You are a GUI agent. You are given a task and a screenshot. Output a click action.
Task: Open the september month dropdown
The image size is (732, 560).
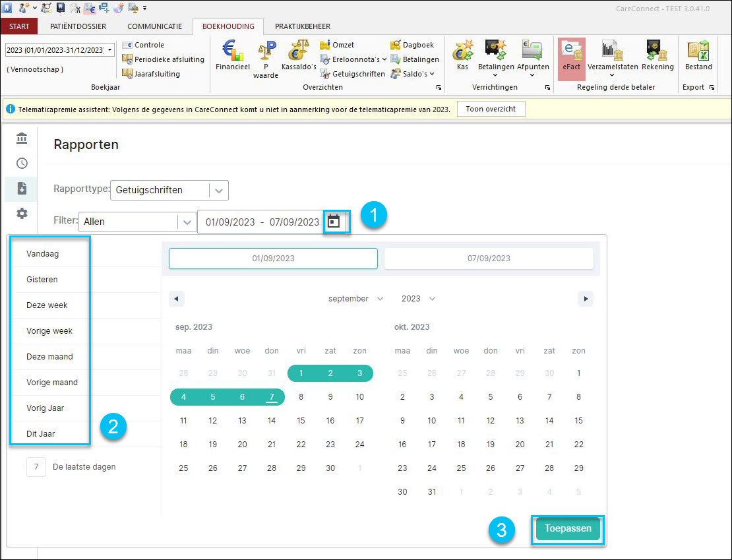click(x=355, y=298)
